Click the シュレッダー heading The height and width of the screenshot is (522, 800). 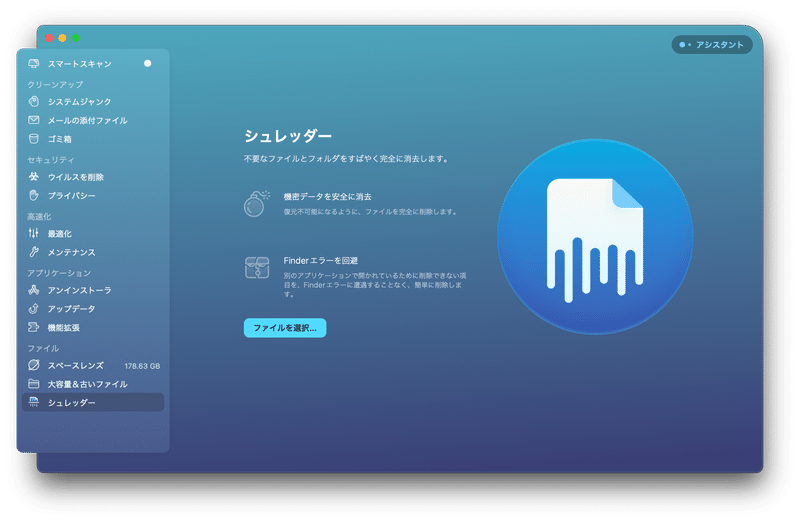(288, 136)
